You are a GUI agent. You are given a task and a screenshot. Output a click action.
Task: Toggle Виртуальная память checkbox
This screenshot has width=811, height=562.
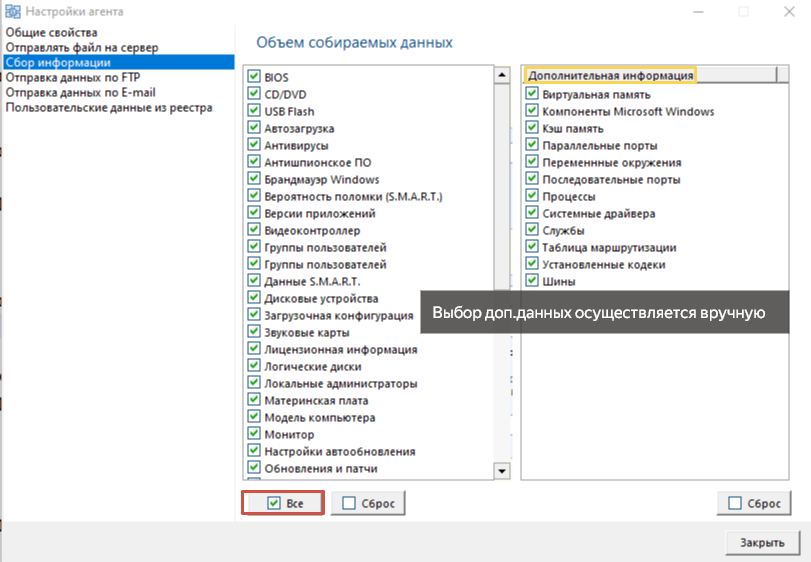[x=532, y=94]
